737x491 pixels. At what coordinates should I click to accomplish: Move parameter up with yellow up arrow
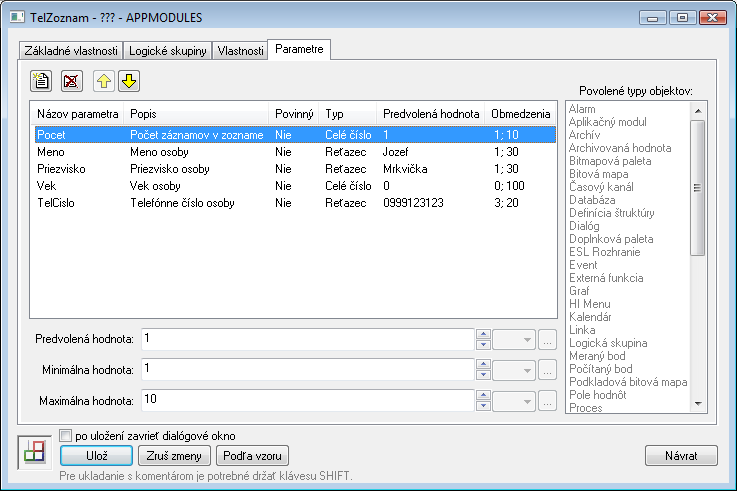point(104,80)
